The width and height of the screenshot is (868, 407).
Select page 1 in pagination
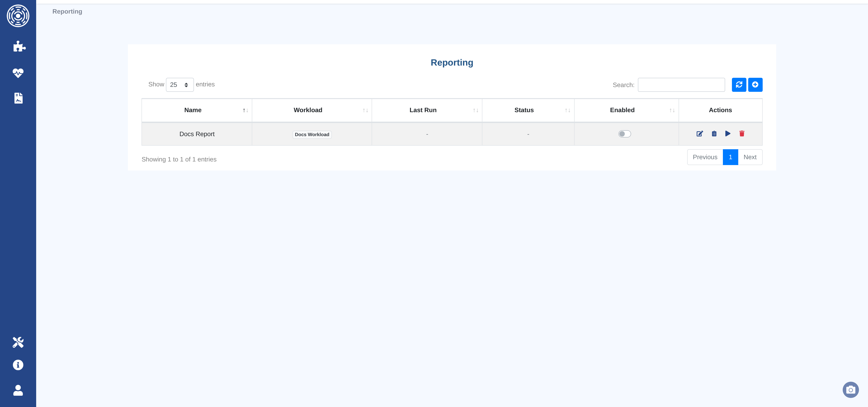730,157
